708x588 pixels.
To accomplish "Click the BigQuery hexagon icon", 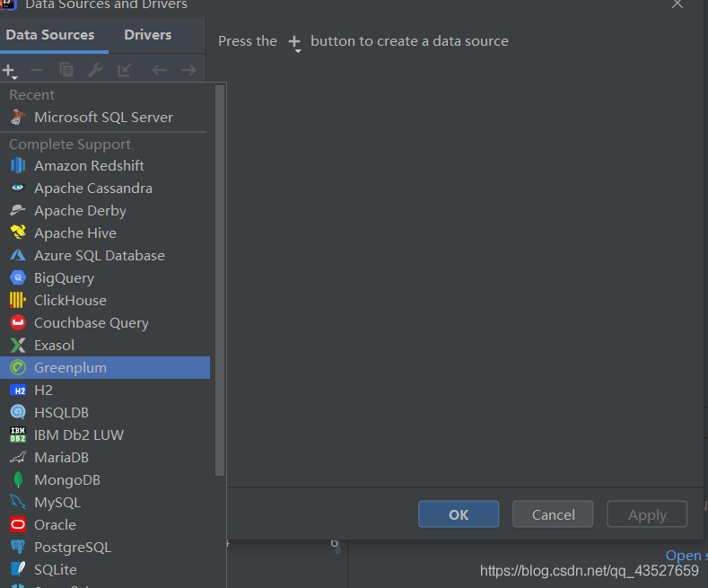I will tap(18, 277).
